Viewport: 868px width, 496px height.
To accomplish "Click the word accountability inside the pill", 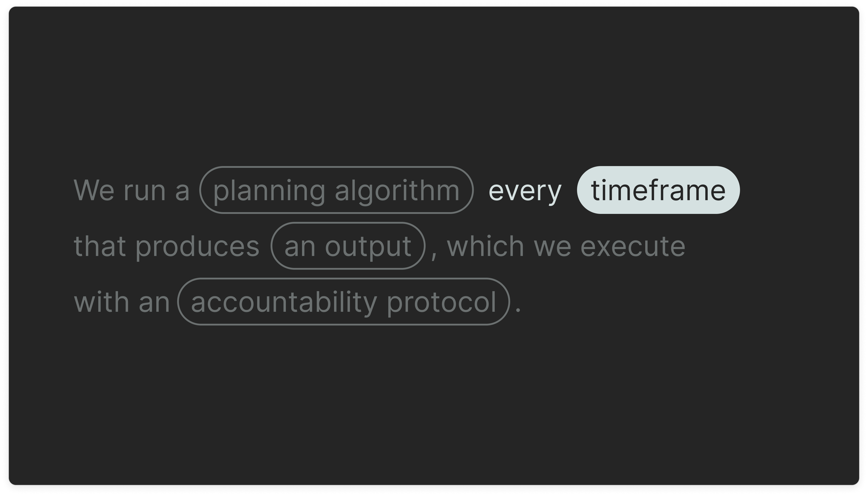I will 284,303.
